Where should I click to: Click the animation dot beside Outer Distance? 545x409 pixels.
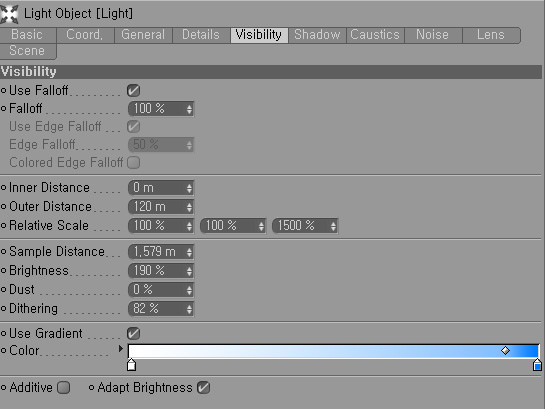point(3,206)
